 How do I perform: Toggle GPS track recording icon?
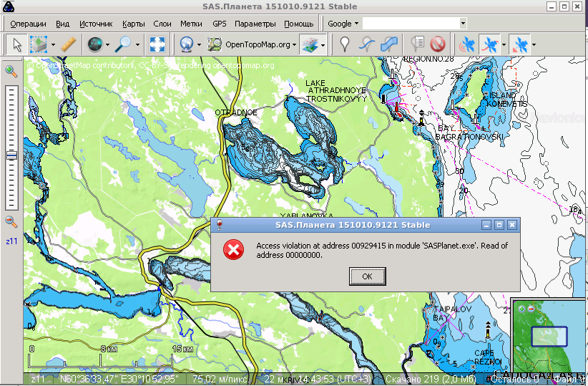click(x=489, y=44)
